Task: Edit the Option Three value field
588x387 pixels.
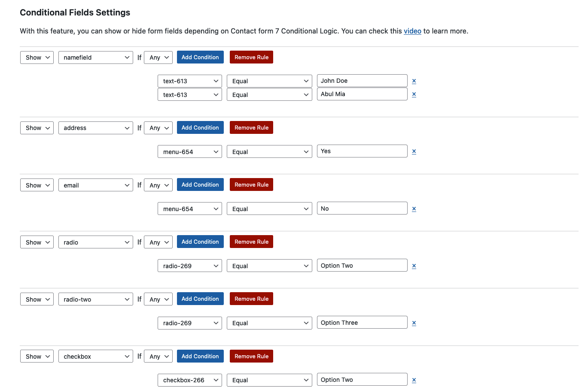Action: click(362, 322)
